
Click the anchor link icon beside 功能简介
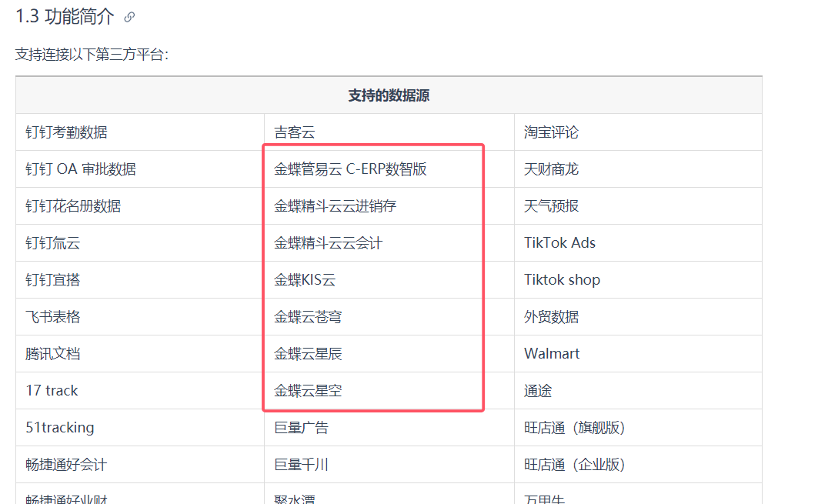pos(129,17)
